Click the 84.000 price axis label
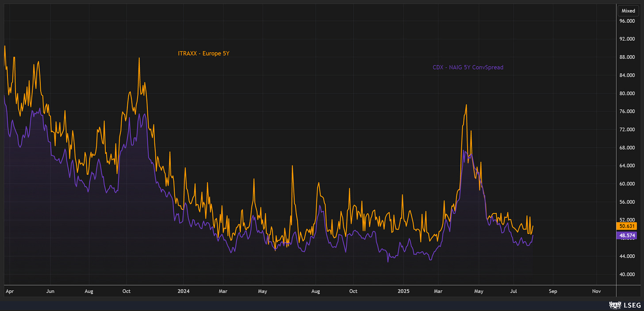Image resolution: width=644 pixels, height=311 pixels. [x=627, y=75]
